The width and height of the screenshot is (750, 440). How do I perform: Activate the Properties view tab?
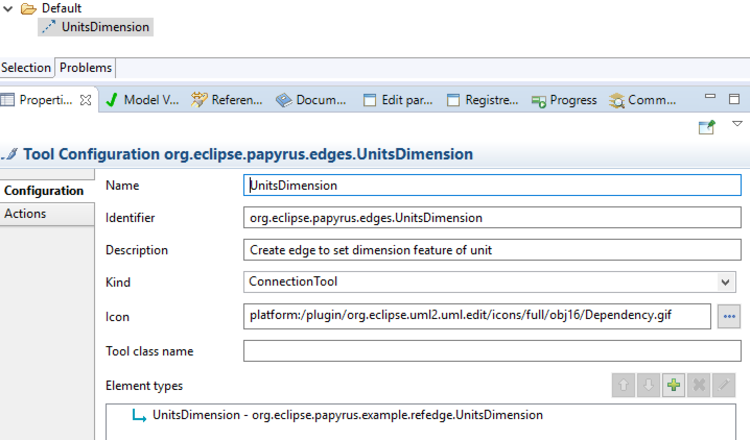coord(46,99)
